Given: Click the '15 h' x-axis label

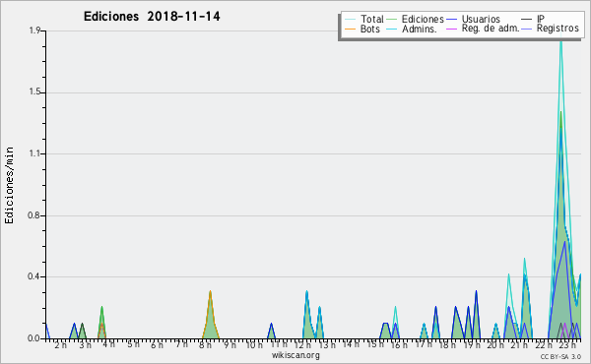Looking at the screenshot, I should click(x=375, y=344).
